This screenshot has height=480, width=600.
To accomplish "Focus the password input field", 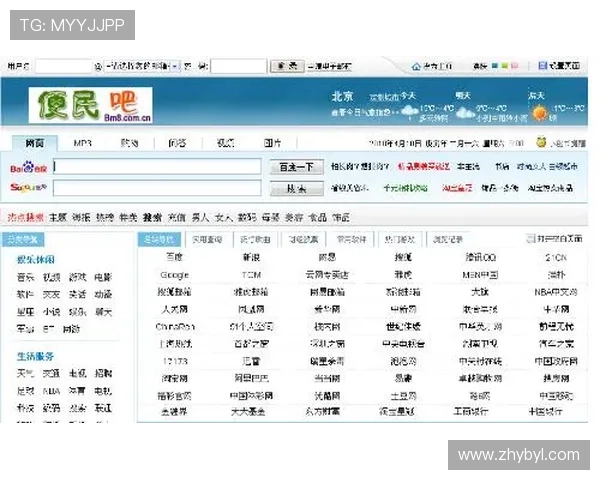I will click(238, 66).
